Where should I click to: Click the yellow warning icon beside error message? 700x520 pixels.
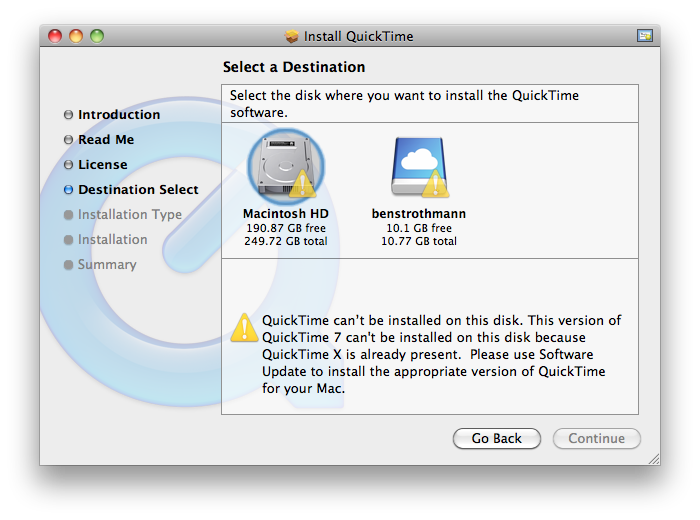coord(244,328)
